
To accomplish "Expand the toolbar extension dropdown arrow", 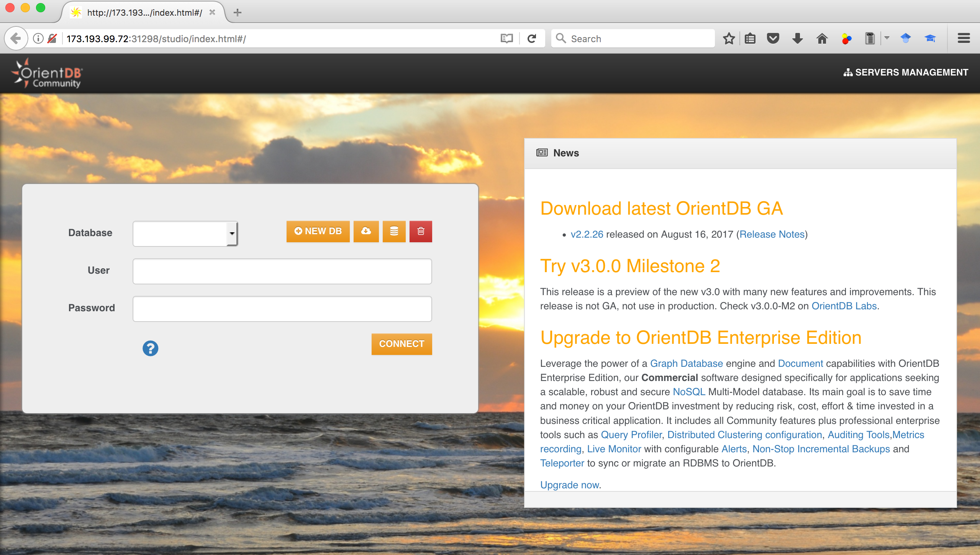I will (887, 38).
